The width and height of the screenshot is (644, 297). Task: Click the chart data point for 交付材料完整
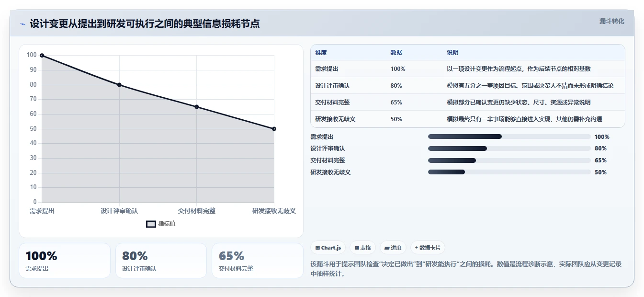pos(197,107)
